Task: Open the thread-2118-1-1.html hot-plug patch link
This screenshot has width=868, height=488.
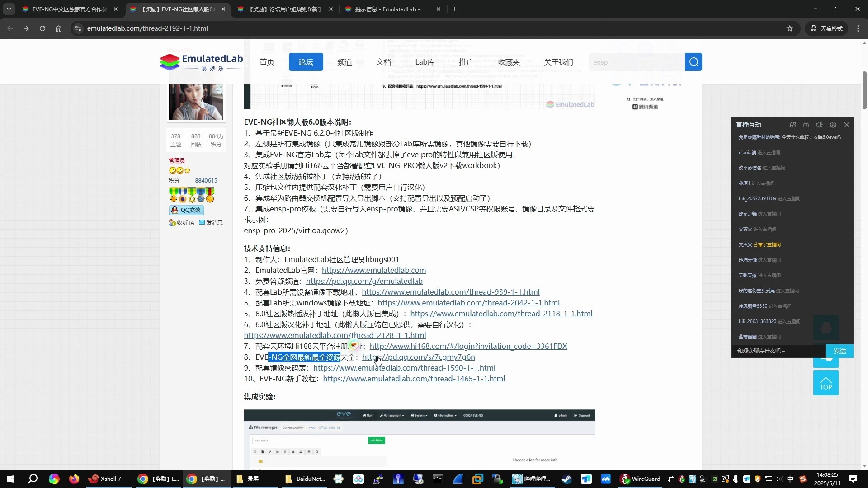Action: (x=501, y=314)
